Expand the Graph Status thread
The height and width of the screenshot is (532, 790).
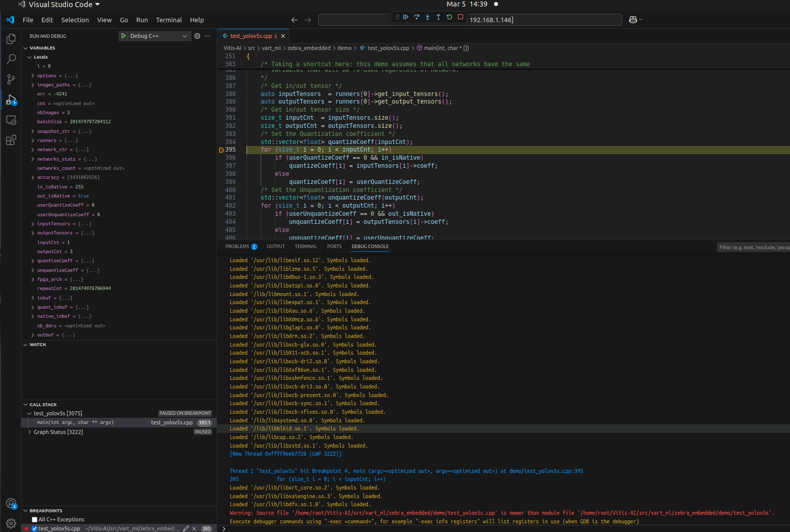pos(30,432)
